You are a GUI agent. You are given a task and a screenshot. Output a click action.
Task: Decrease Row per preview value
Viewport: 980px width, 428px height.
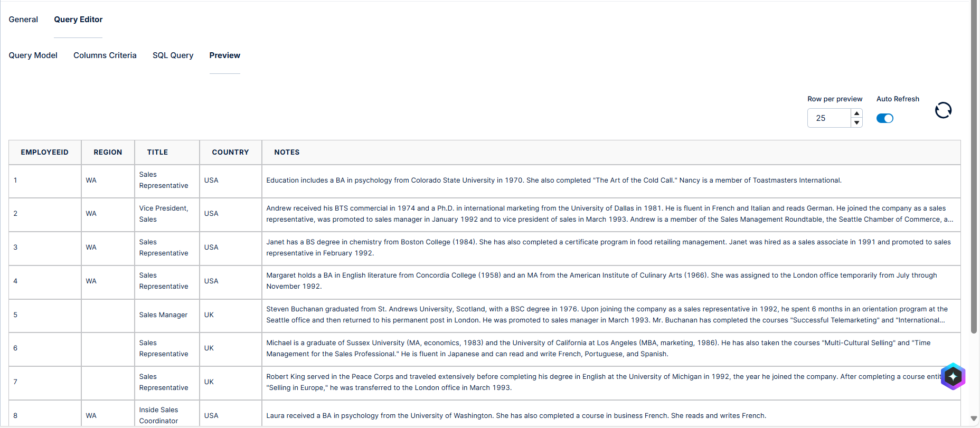tap(856, 122)
